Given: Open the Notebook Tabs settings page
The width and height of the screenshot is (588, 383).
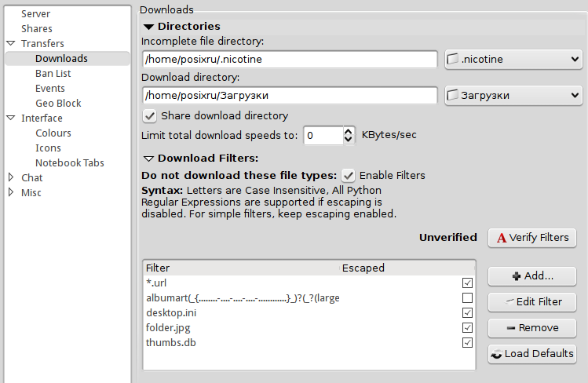Looking at the screenshot, I should (x=70, y=162).
